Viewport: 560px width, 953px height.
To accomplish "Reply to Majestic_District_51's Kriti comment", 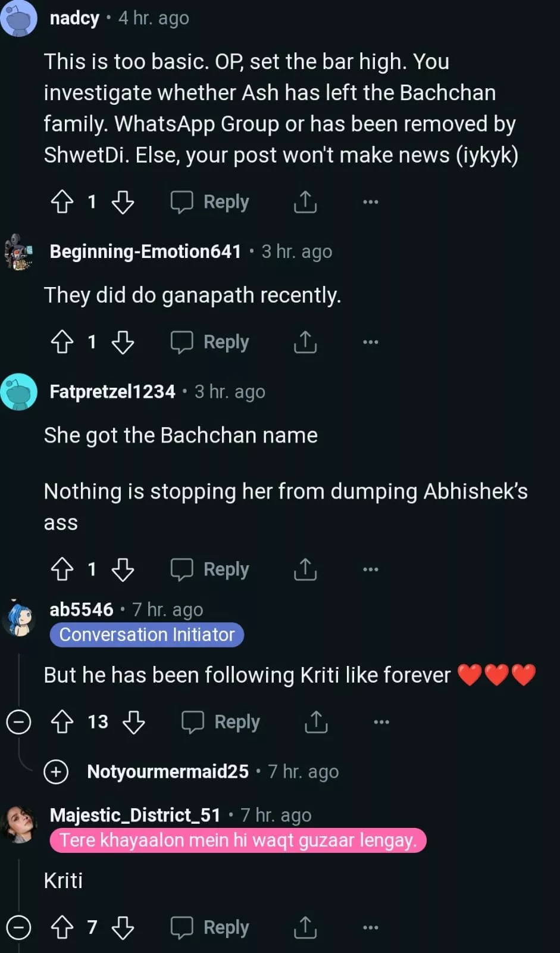I will click(x=210, y=927).
